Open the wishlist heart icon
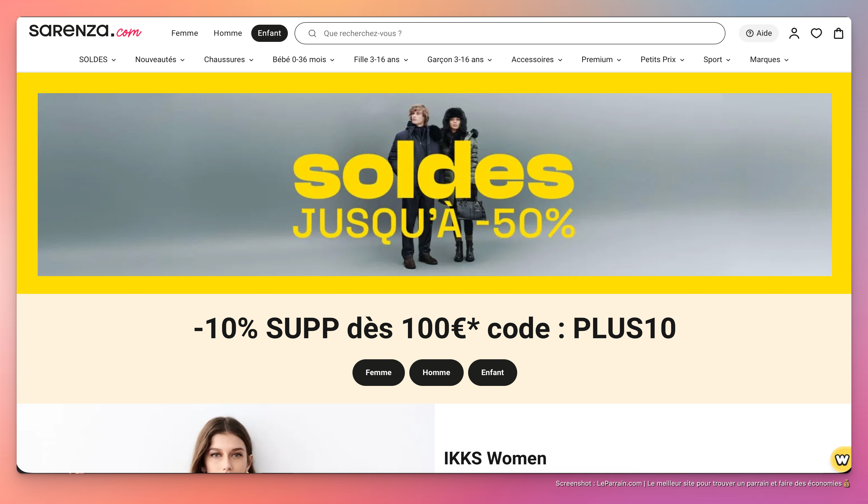The height and width of the screenshot is (504, 868). (816, 33)
